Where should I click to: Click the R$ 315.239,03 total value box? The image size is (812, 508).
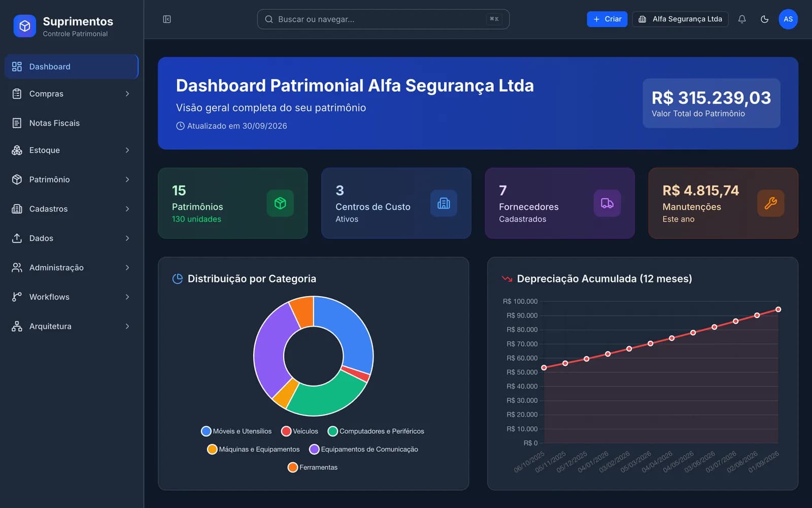pyautogui.click(x=712, y=103)
